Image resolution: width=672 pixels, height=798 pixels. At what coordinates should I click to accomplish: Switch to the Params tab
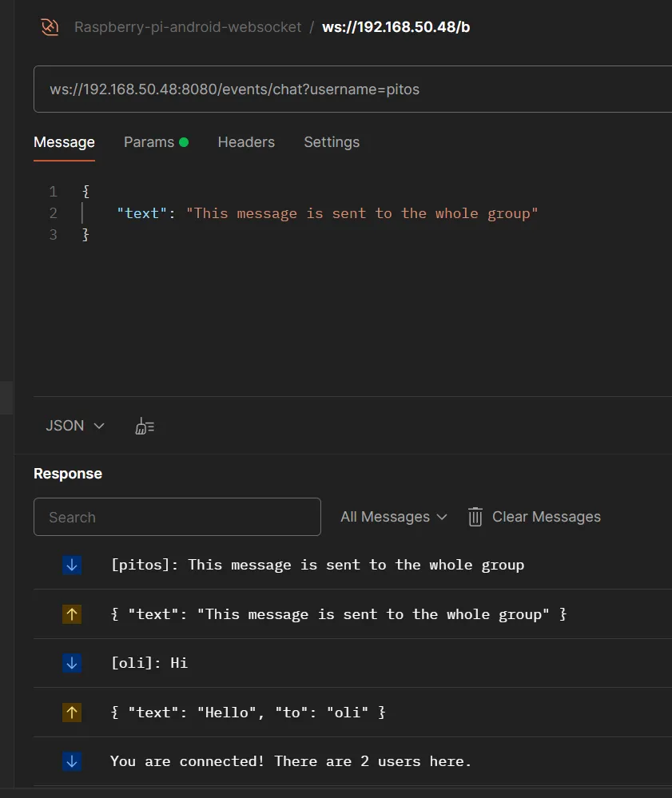(156, 142)
